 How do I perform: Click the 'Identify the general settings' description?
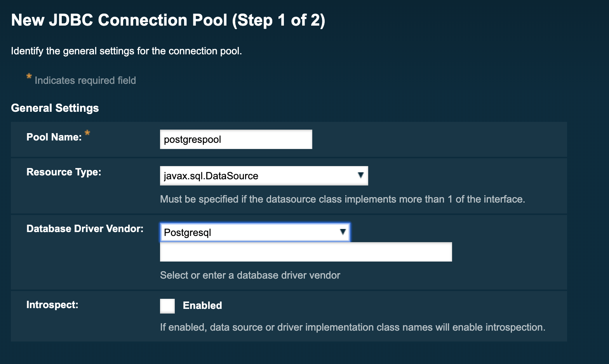126,51
